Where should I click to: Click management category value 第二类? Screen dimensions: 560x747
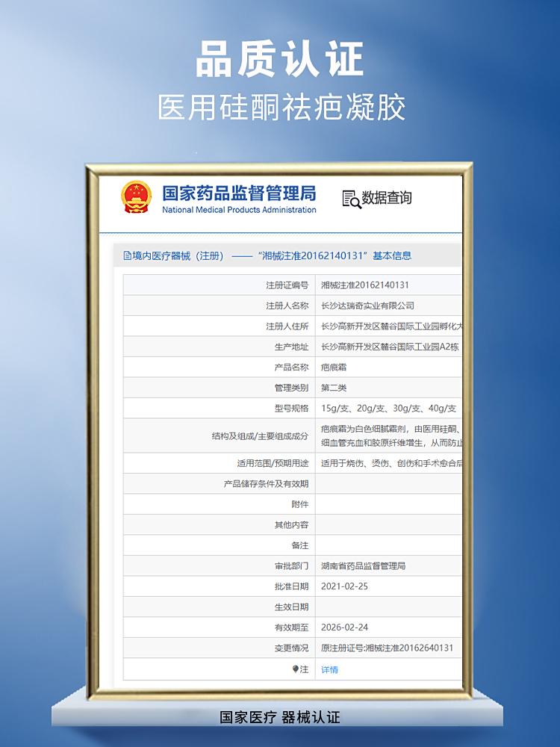(x=333, y=388)
